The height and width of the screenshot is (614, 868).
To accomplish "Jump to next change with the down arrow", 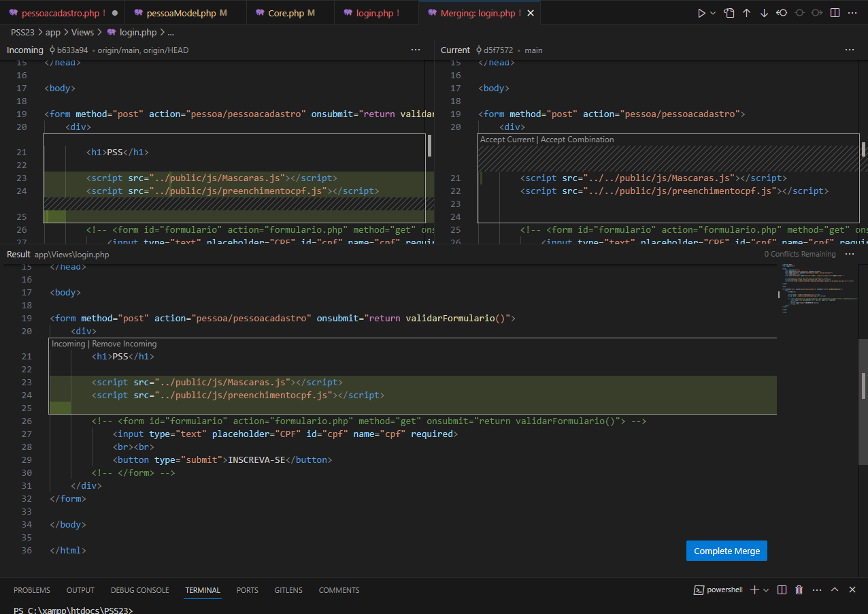I will point(764,13).
